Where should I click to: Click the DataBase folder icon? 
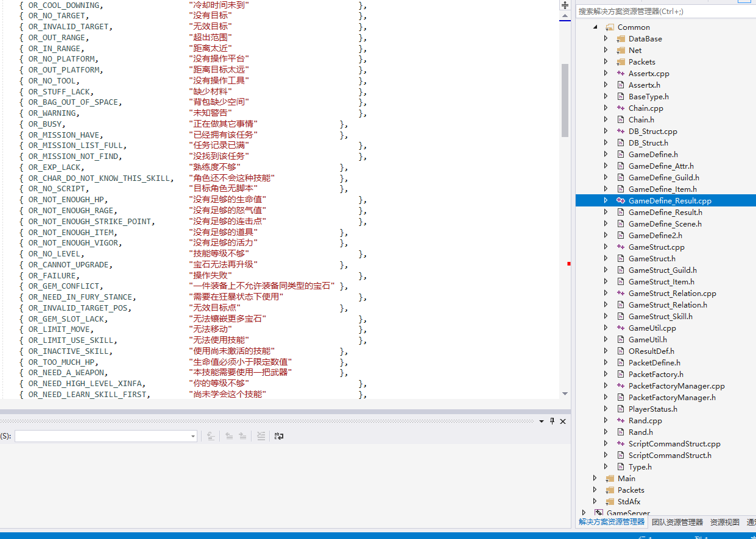click(x=621, y=39)
